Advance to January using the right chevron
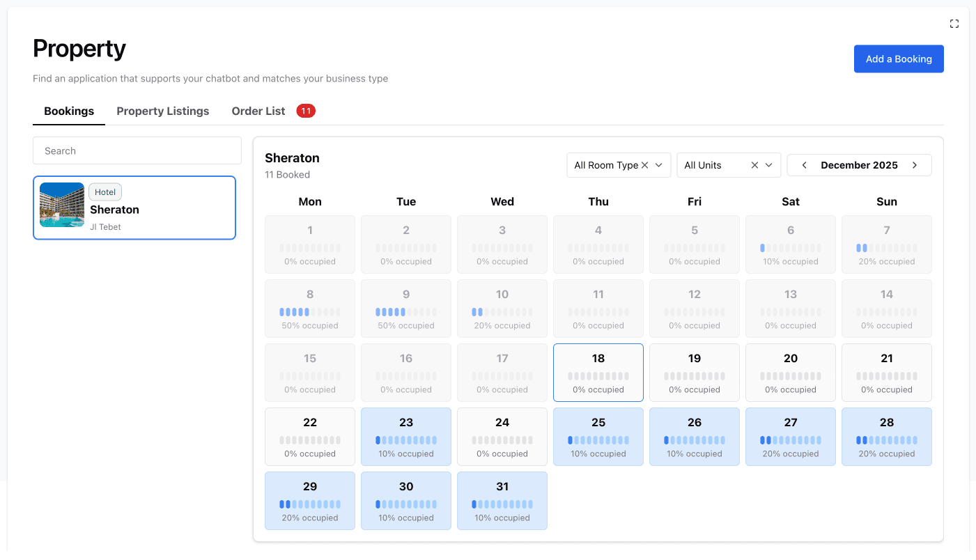The height and width of the screenshot is (560, 976). tap(915, 165)
